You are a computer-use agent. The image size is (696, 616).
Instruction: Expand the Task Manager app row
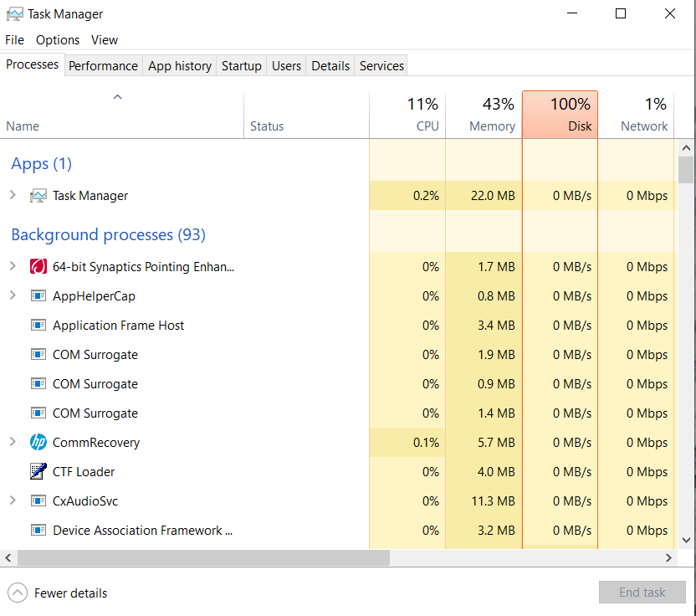(13, 195)
